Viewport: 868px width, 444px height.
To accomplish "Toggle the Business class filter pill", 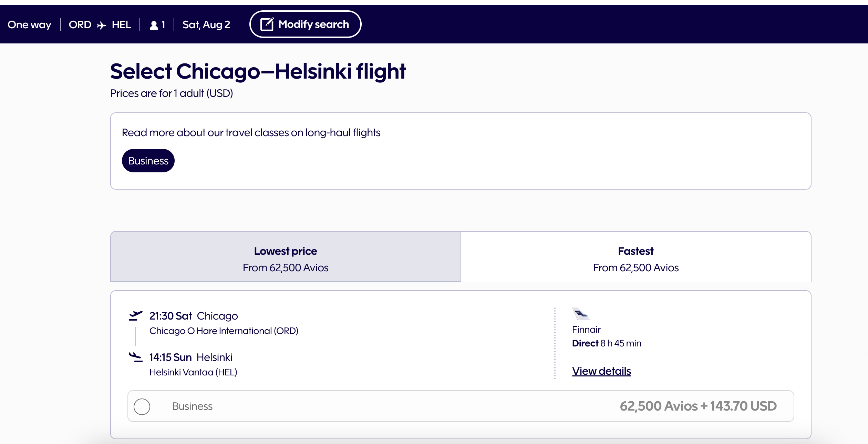I will (148, 160).
